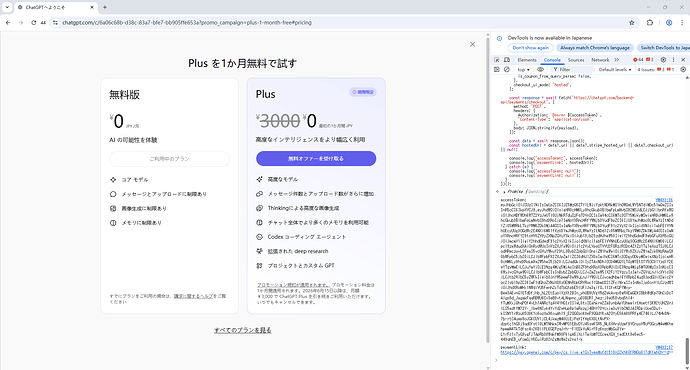Click the icon beside メッセージ件数とアップロード数がさらに増加
The image size is (690, 370).
click(260, 194)
